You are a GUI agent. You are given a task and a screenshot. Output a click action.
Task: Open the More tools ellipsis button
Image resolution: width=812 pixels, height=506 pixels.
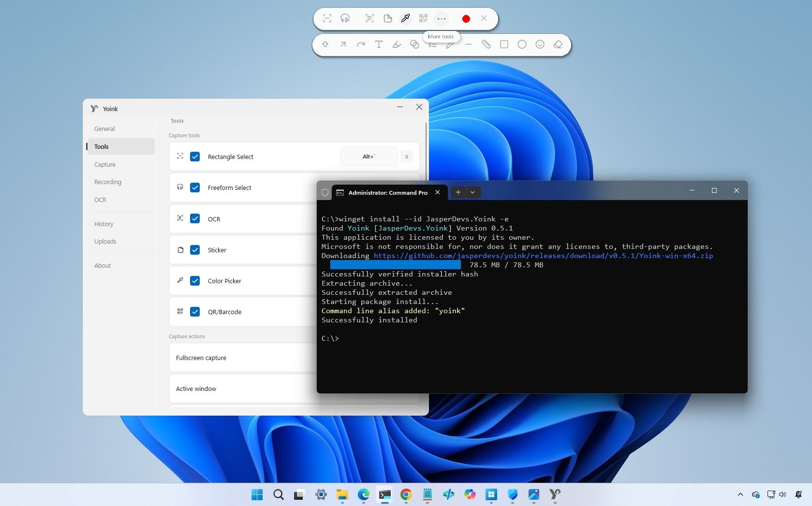point(441,18)
